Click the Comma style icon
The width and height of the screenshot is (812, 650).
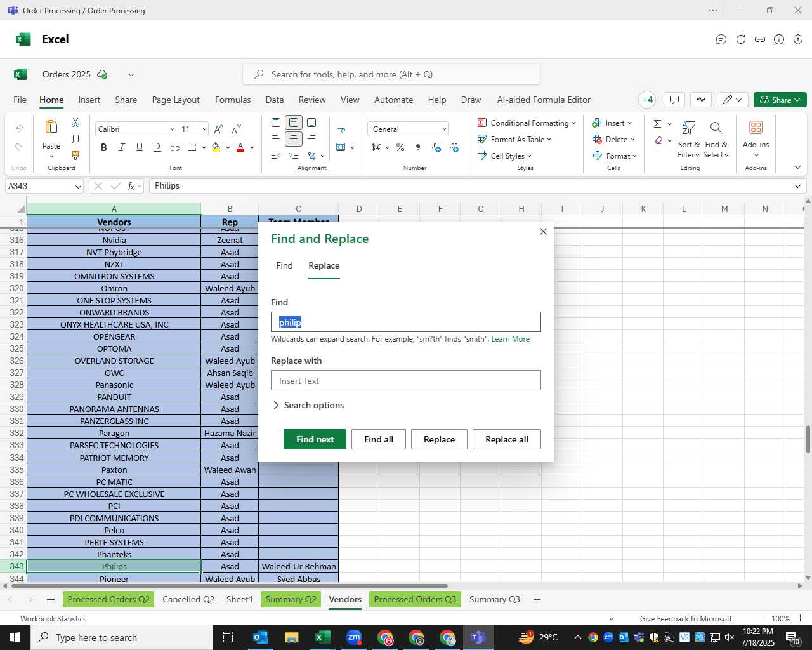418,147
